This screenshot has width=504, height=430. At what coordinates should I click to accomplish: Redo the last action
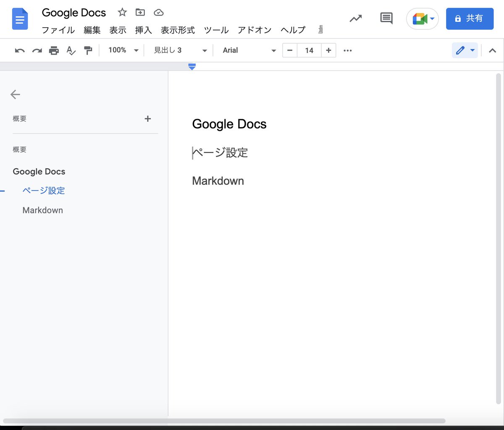[37, 51]
